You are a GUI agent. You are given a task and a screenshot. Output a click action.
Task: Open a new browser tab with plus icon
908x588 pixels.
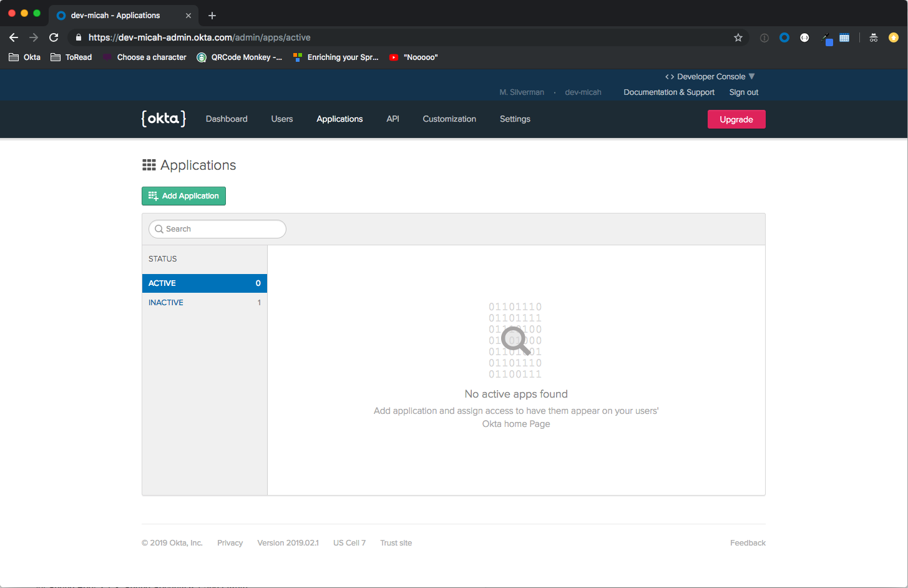pos(212,16)
